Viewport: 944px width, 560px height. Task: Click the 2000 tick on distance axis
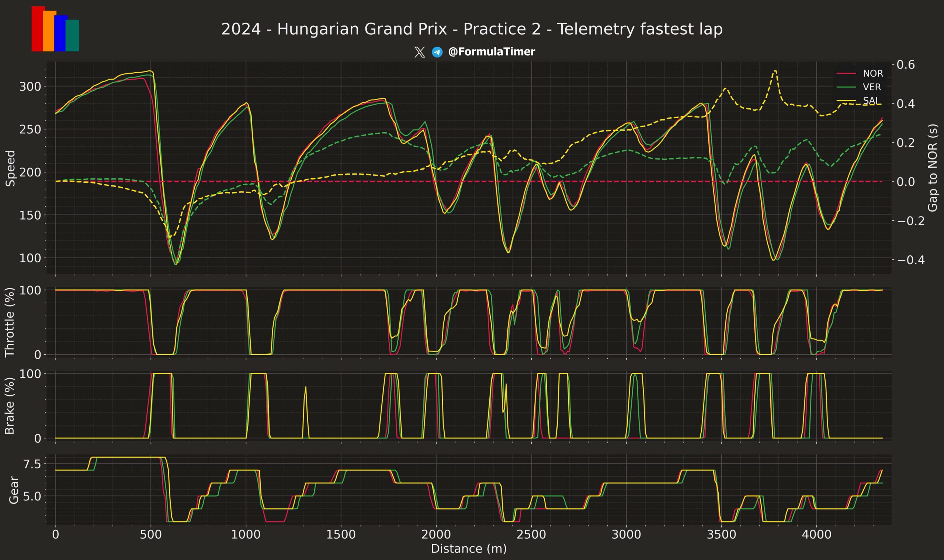coord(436,535)
